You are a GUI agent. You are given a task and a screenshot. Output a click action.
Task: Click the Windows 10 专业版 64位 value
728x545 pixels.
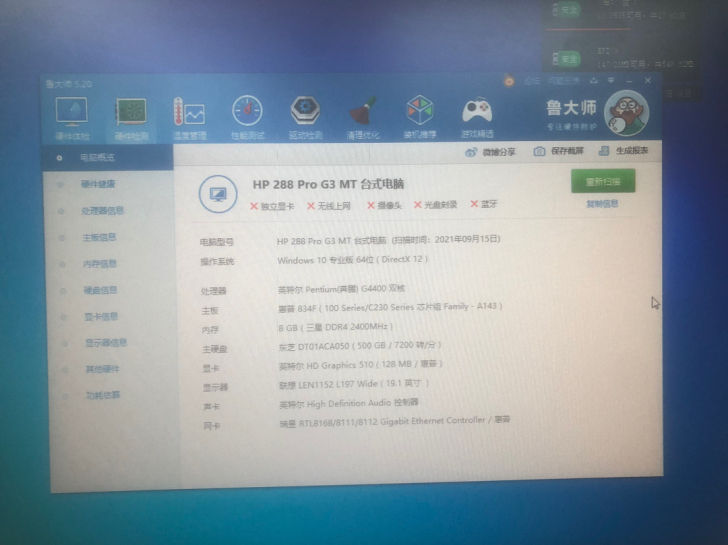click(352, 260)
